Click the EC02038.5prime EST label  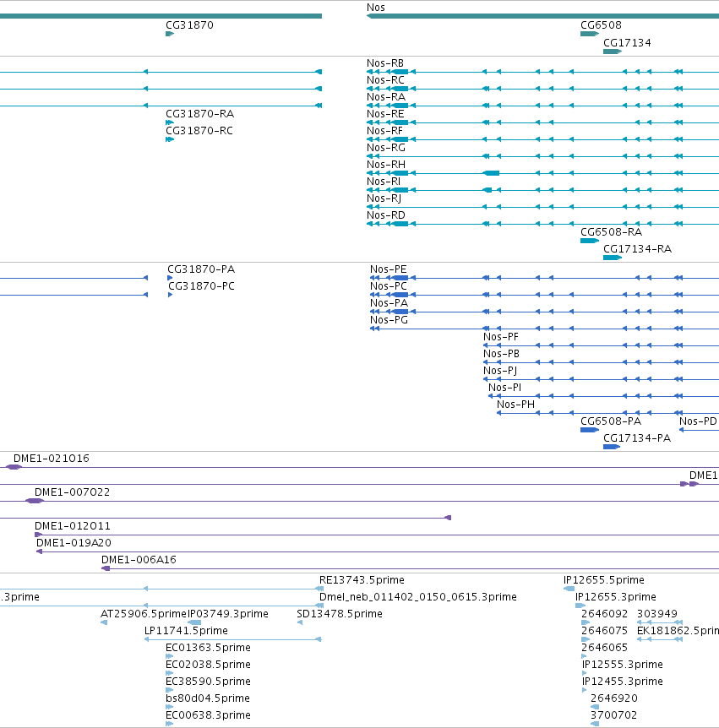pyautogui.click(x=208, y=665)
